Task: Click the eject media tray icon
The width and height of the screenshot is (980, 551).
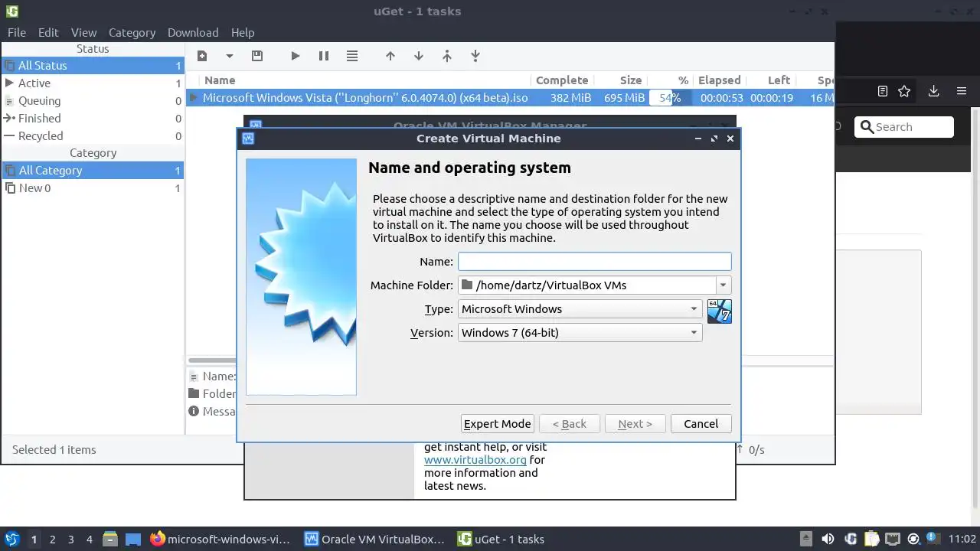Action: 805,539
